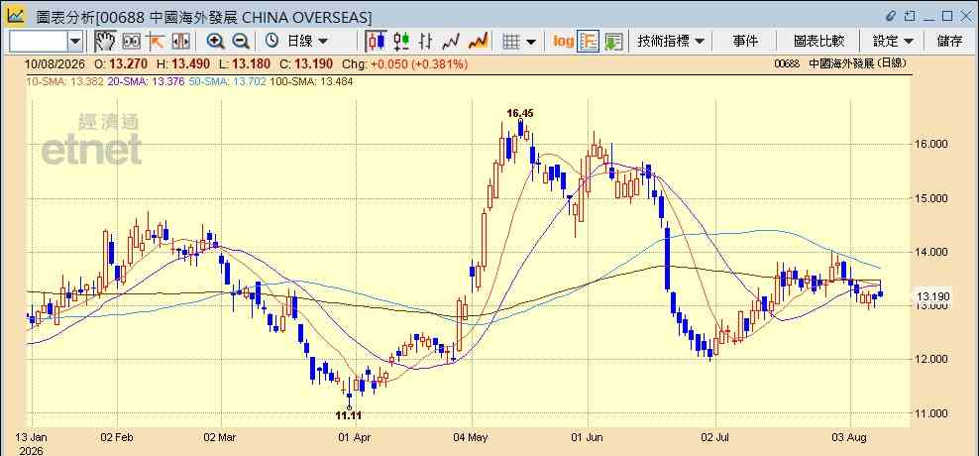Click the clock period icon

[x=272, y=42]
